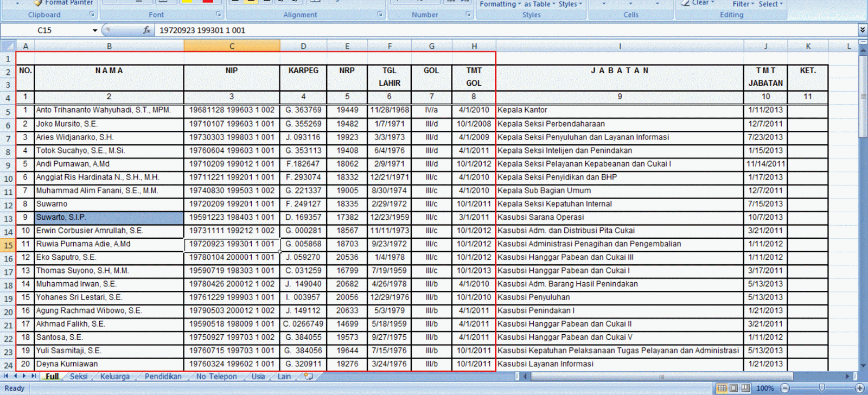The image size is (868, 395).
Task: Insert a new worksheet via tab icon
Action: click(308, 376)
